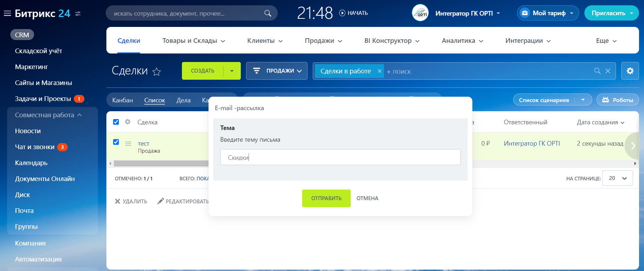Switch to Канбан view
The width and height of the screenshot is (644, 271).
pos(122,100)
